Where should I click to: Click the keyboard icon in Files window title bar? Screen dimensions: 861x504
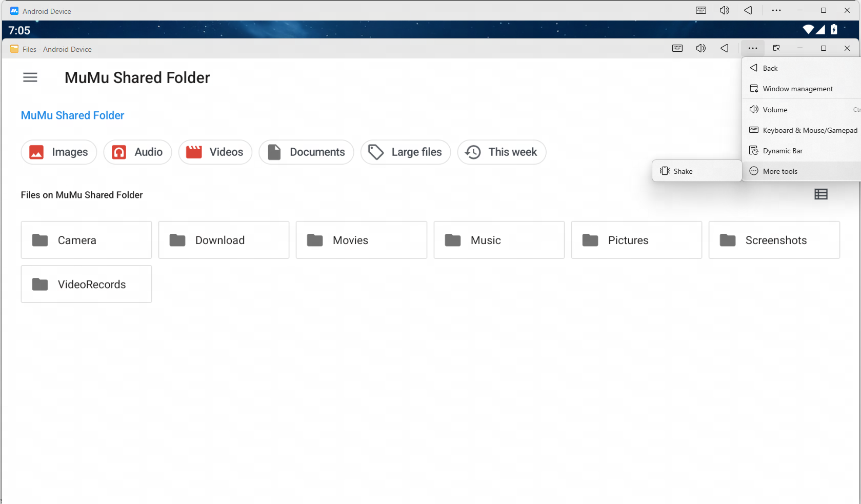677,48
